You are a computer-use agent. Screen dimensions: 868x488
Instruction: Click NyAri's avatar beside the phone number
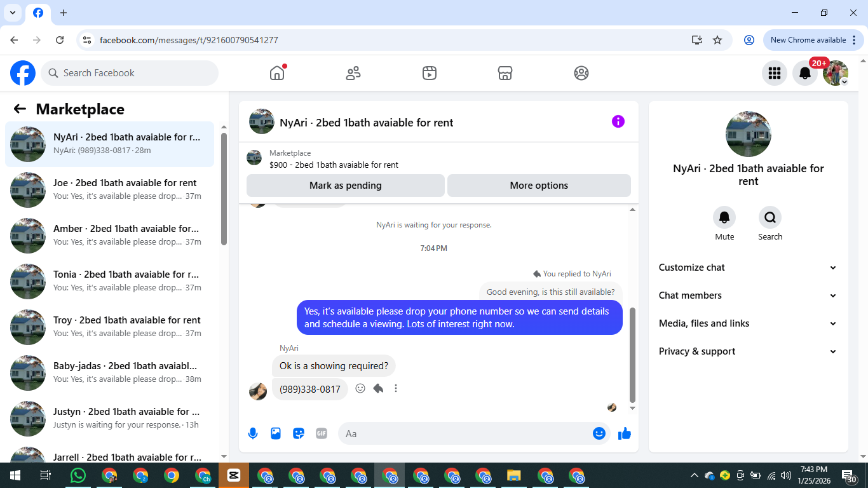[258, 391]
